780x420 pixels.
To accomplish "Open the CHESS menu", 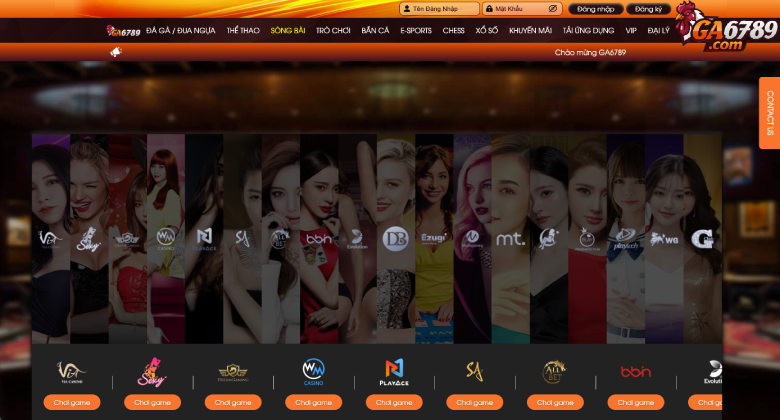I will [x=454, y=30].
